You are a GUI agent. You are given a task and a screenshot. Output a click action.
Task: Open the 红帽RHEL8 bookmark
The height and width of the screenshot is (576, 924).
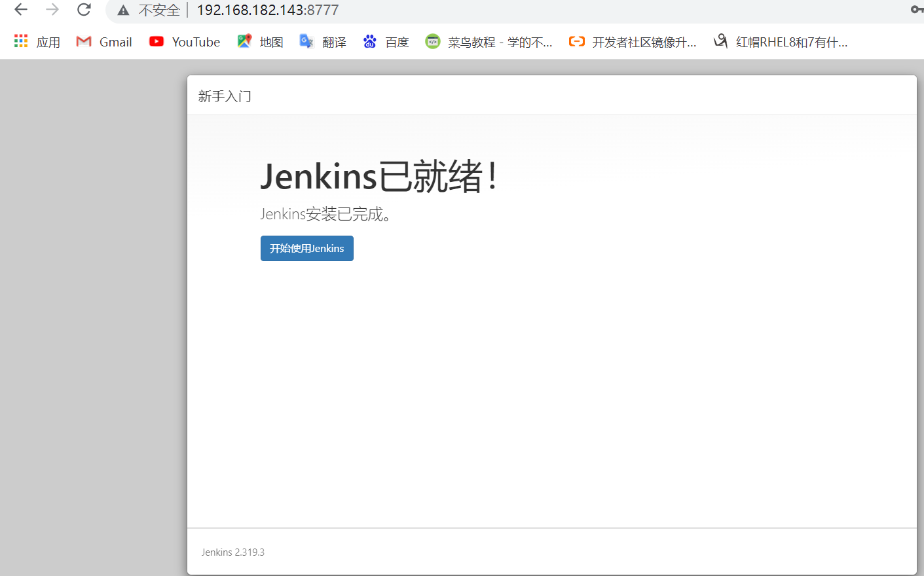point(781,41)
